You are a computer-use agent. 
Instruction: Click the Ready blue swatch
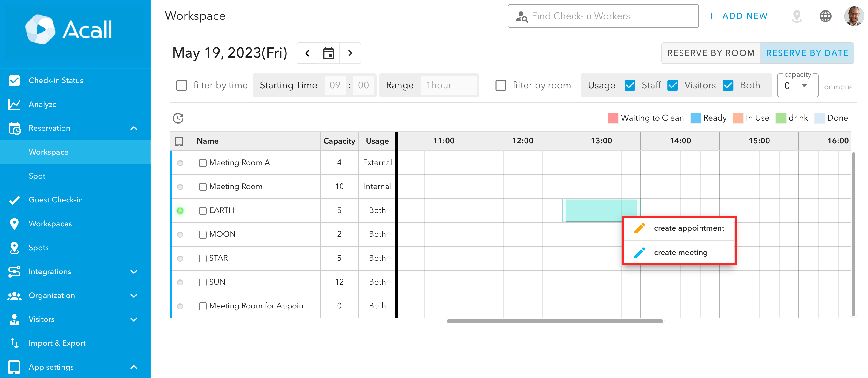[695, 118]
